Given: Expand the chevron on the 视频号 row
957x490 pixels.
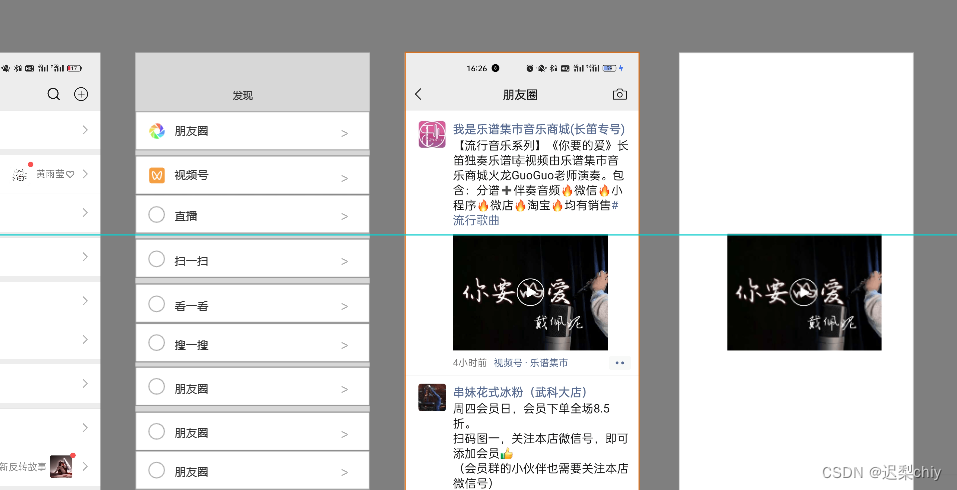Looking at the screenshot, I should [345, 178].
